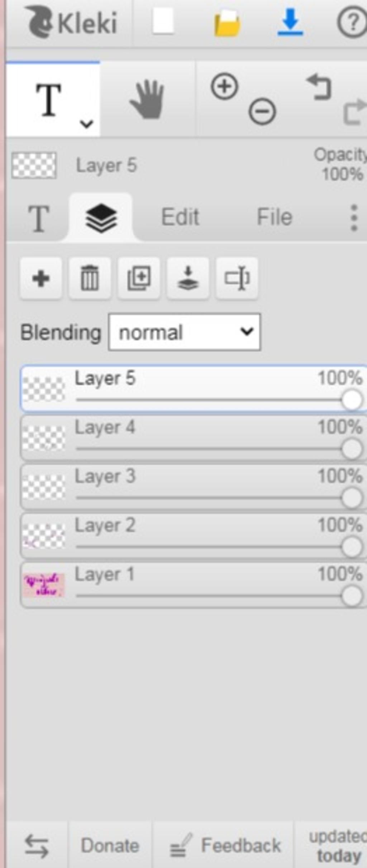Open the import image folder icon
367x868 pixels.
(x=227, y=23)
